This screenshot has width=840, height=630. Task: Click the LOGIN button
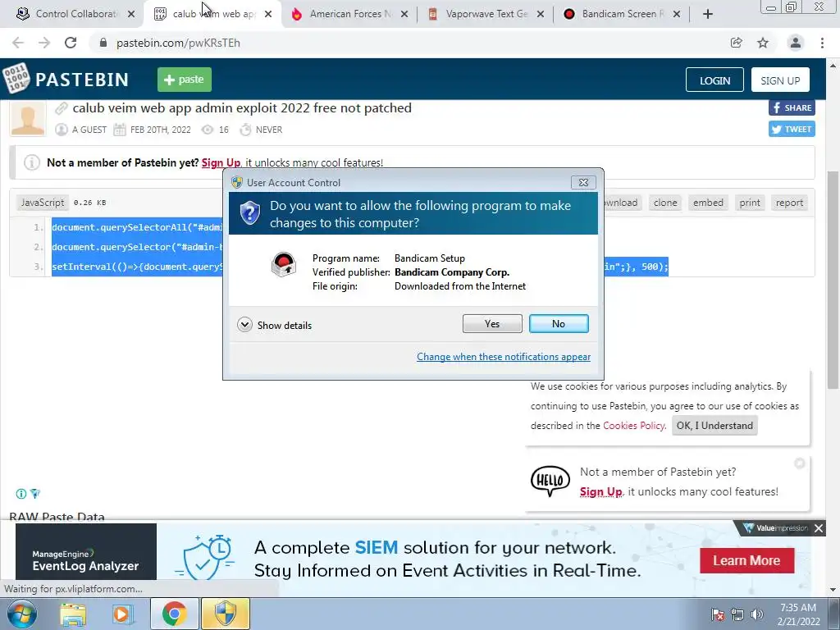click(714, 80)
